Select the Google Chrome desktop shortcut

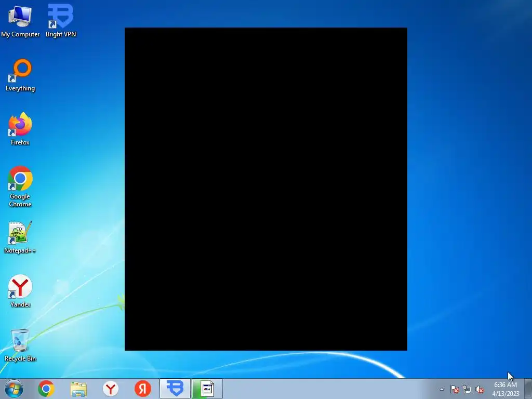20,187
